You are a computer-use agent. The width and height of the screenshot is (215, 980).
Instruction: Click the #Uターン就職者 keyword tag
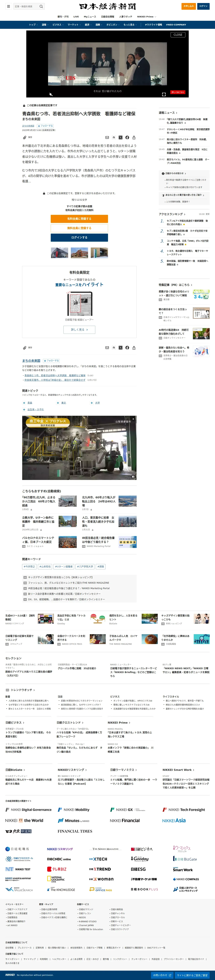click(64, 567)
